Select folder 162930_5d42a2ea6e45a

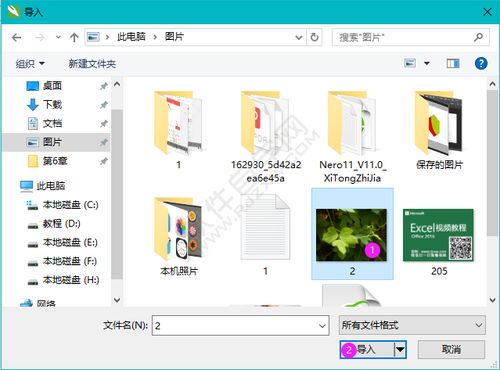tap(266, 137)
